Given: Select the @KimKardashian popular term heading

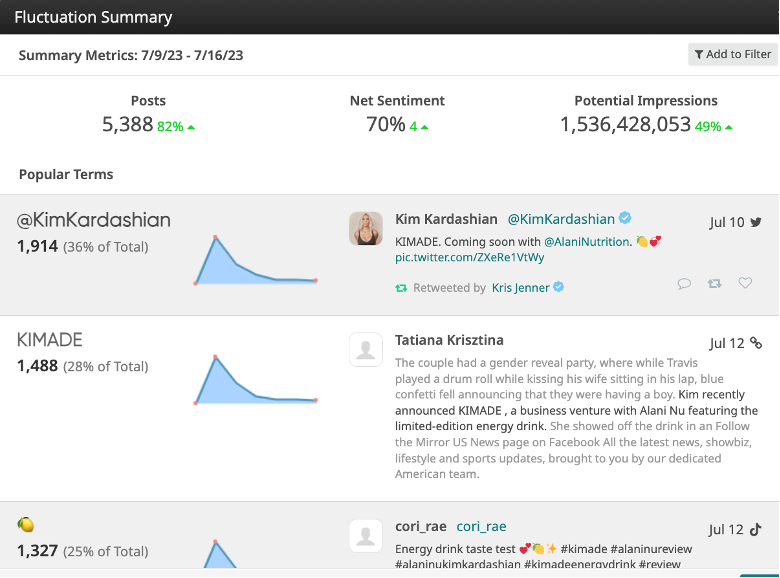Looking at the screenshot, I should 94,220.
